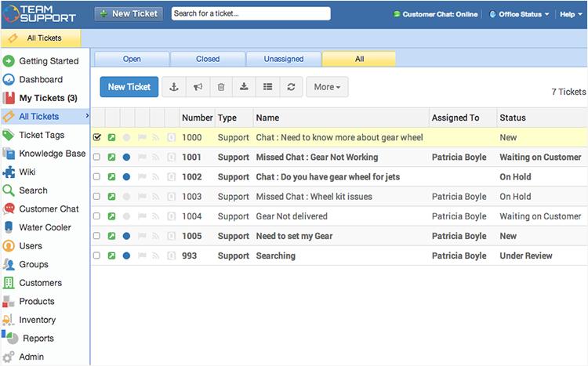This screenshot has height=366, width=588.
Task: Open Water Cooler in the sidebar
Action: pyautogui.click(x=45, y=227)
